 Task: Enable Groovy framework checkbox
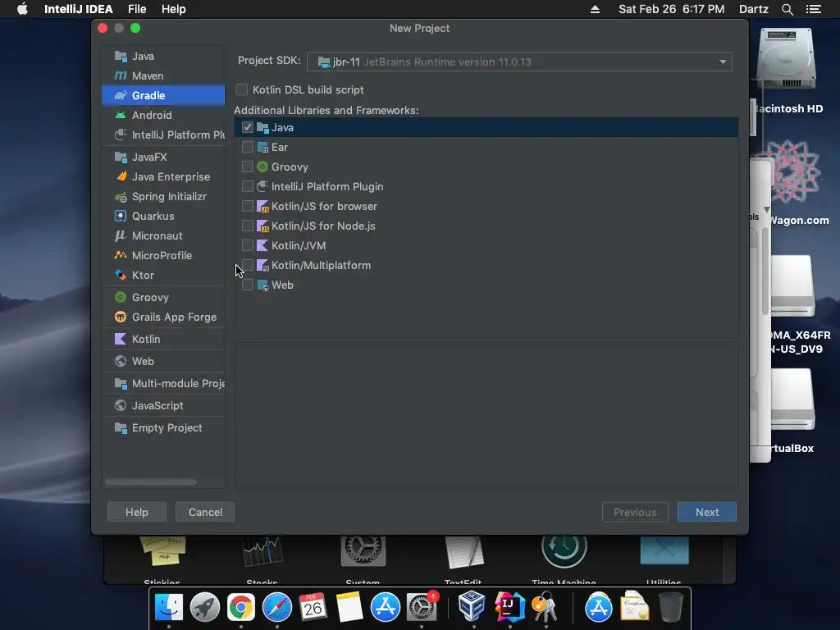click(247, 167)
